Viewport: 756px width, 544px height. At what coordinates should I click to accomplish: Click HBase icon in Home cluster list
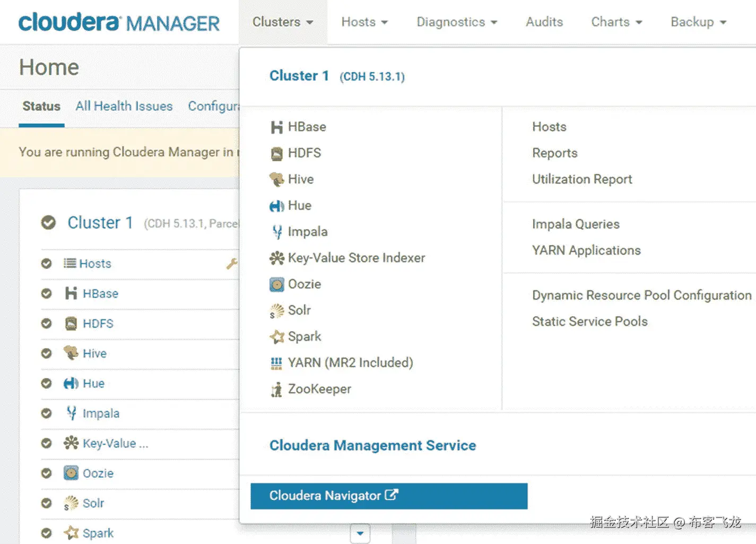71,293
